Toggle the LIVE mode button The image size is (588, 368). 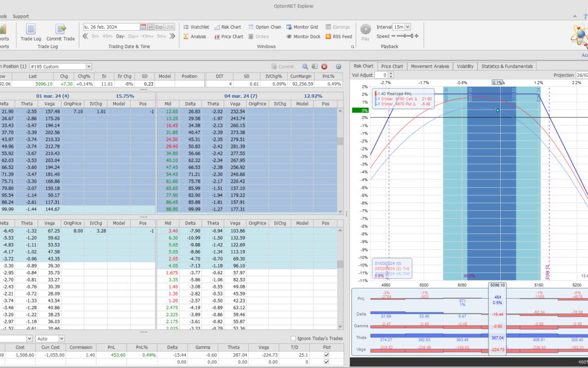coord(170,27)
